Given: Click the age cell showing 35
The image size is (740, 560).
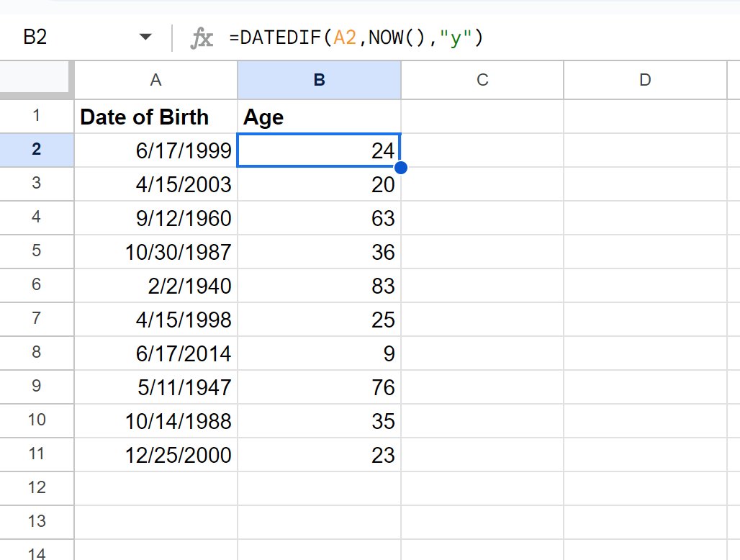Looking at the screenshot, I should coord(319,421).
